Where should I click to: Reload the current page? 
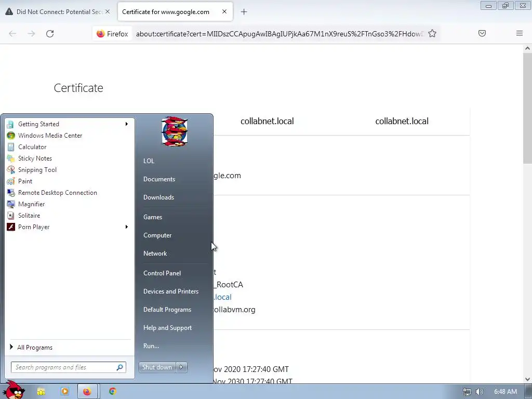(x=50, y=34)
